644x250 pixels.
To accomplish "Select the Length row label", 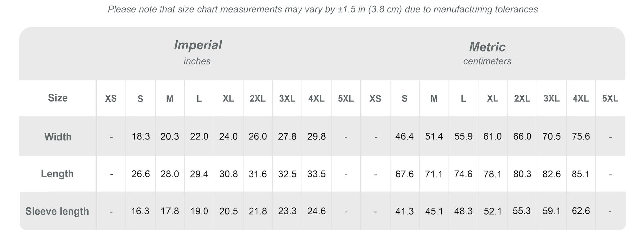I will (57, 174).
